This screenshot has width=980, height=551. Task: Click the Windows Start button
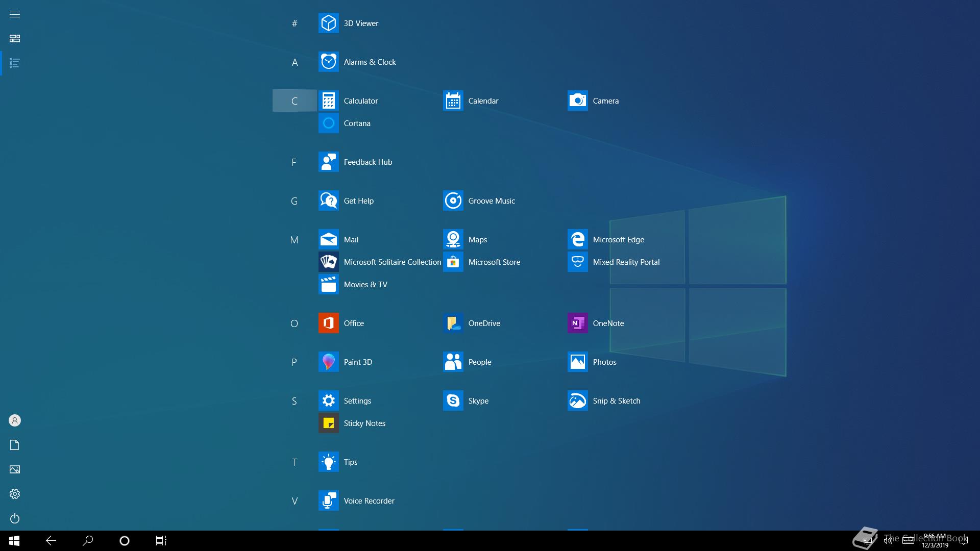[x=14, y=541]
